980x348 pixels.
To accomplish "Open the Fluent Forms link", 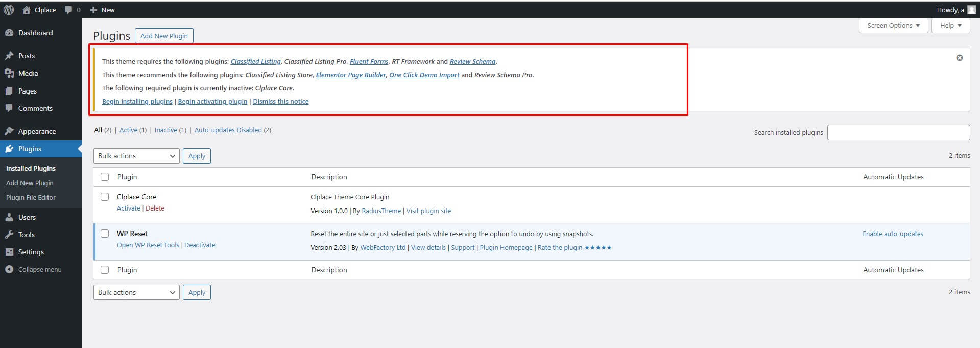I will click(x=369, y=62).
